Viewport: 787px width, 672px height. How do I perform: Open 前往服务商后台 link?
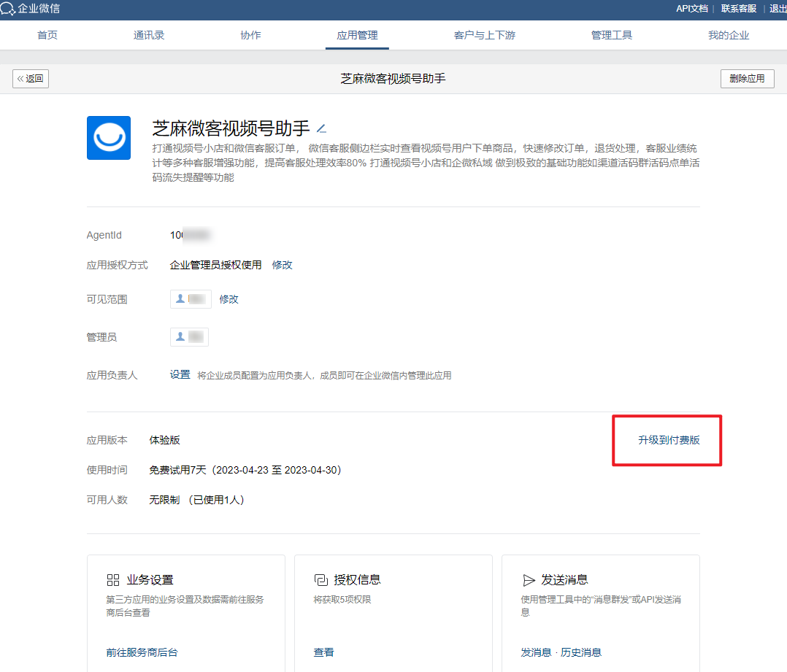142,652
